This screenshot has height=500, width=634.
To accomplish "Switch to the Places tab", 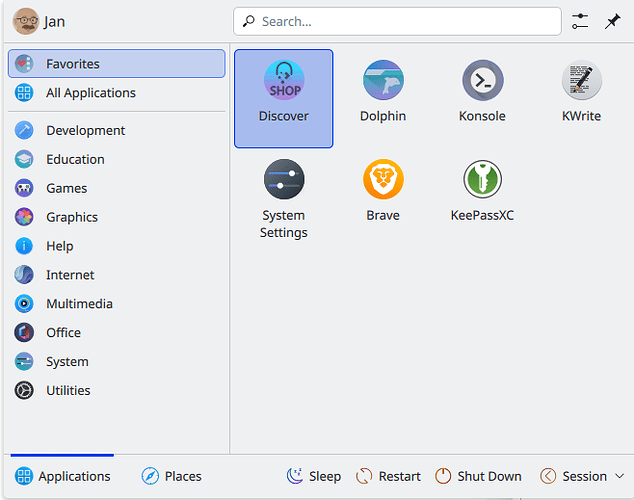I will (172, 476).
